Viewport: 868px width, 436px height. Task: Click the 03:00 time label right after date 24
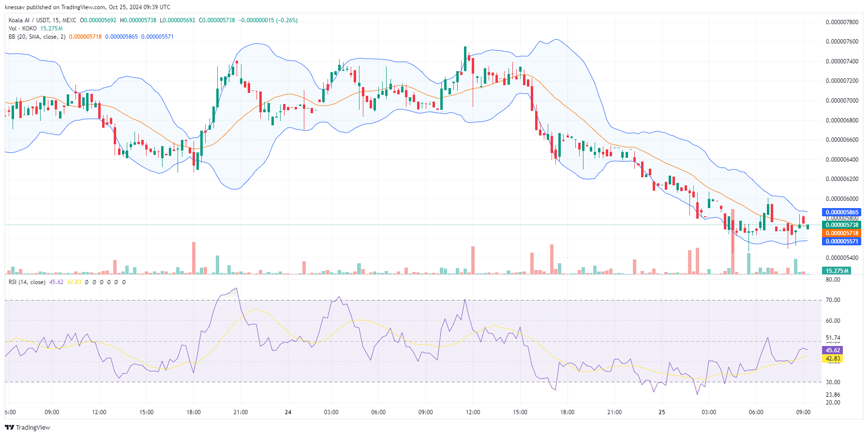[x=331, y=412]
